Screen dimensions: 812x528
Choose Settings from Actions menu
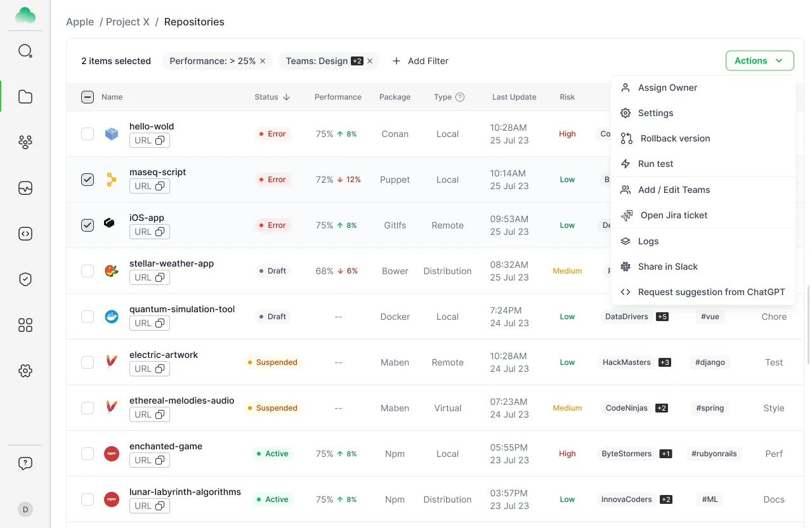(x=703, y=113)
